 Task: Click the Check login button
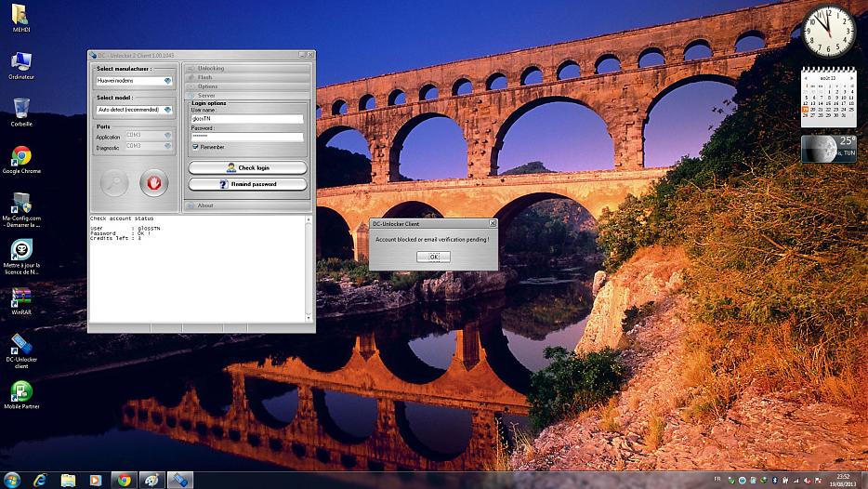247,168
